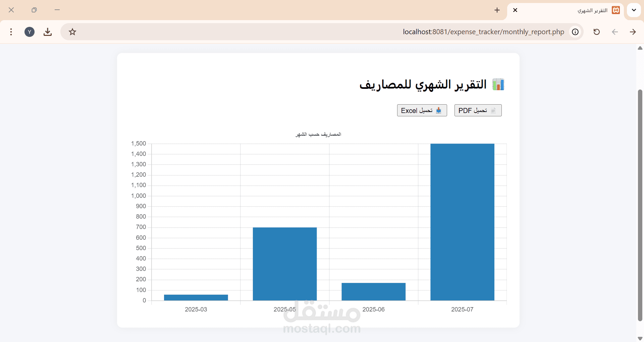Click the vertical scrollbar thumb
This screenshot has width=644, height=342.
640,205
